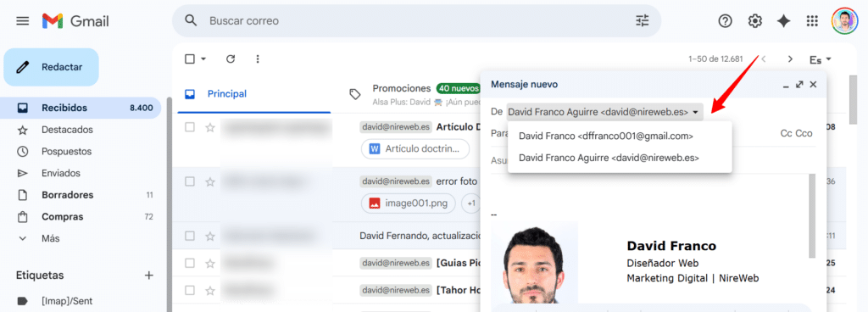Switch to the Promociones tab

(401, 88)
